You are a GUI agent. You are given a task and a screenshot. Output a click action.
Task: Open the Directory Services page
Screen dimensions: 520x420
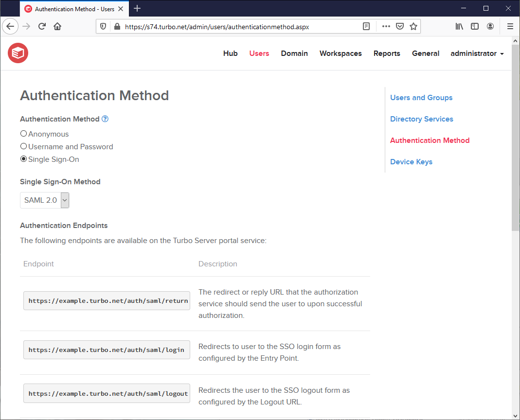coord(421,119)
